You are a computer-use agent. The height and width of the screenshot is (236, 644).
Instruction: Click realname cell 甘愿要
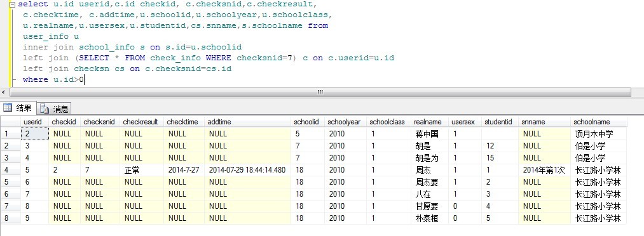click(x=430, y=206)
